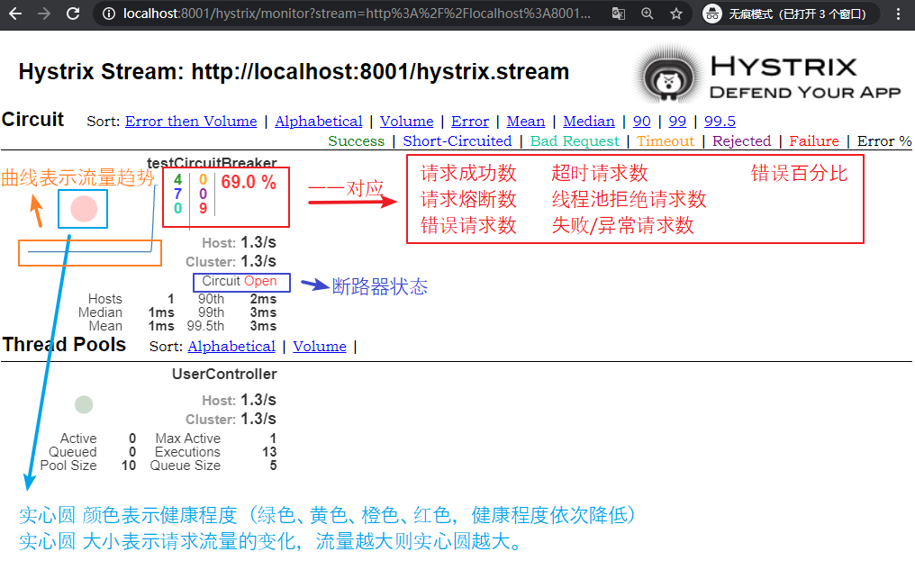Click the Hystrix Stream page title
The width and height of the screenshot is (915, 588).
294,72
